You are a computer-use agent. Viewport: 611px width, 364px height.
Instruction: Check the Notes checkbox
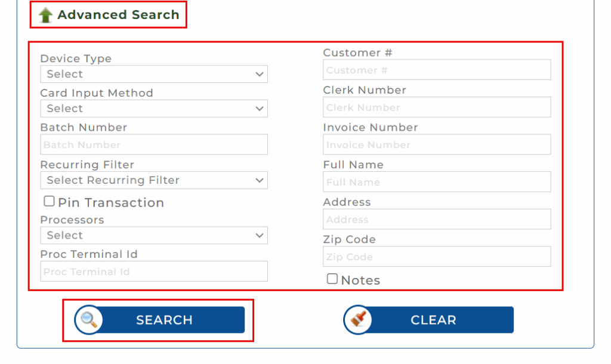[332, 279]
